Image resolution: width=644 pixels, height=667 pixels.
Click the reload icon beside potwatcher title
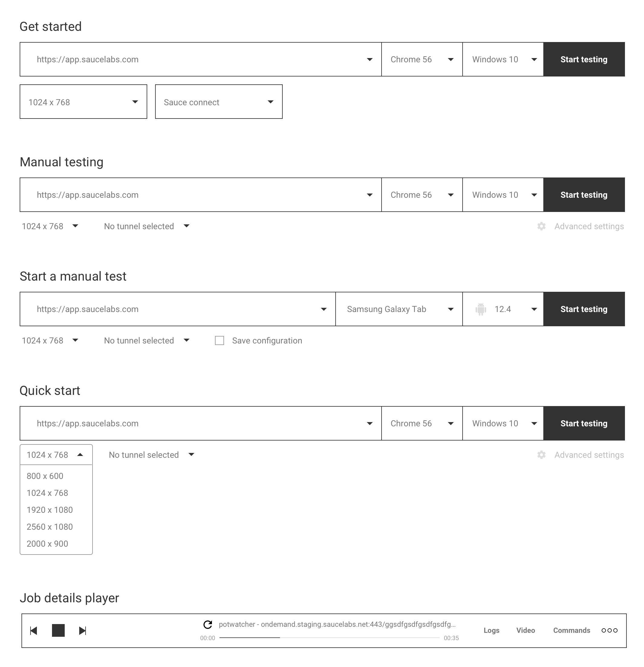(x=208, y=624)
